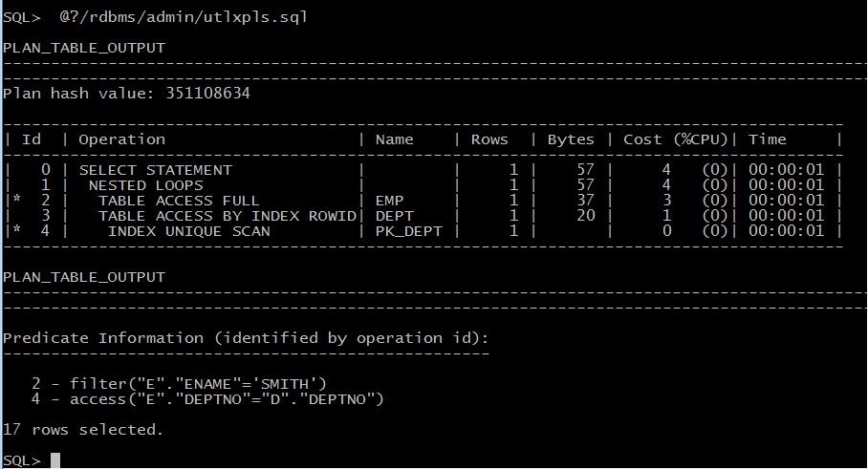Click time '00:00:01' in SELECT STATEMENT row

click(x=786, y=169)
